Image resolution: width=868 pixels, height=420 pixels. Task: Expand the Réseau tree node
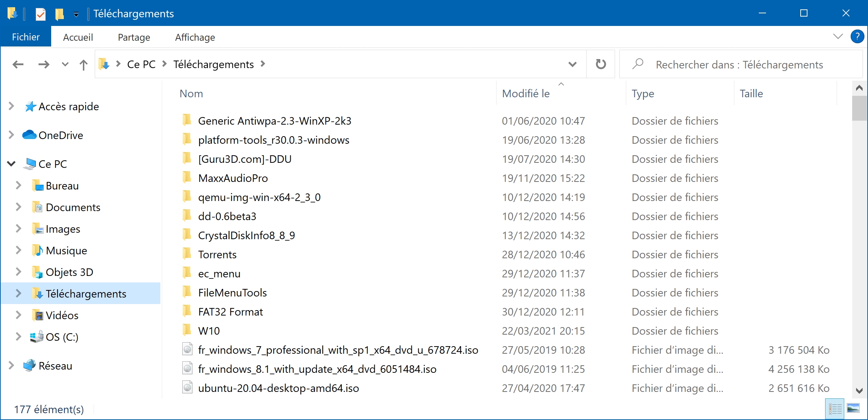pos(11,366)
